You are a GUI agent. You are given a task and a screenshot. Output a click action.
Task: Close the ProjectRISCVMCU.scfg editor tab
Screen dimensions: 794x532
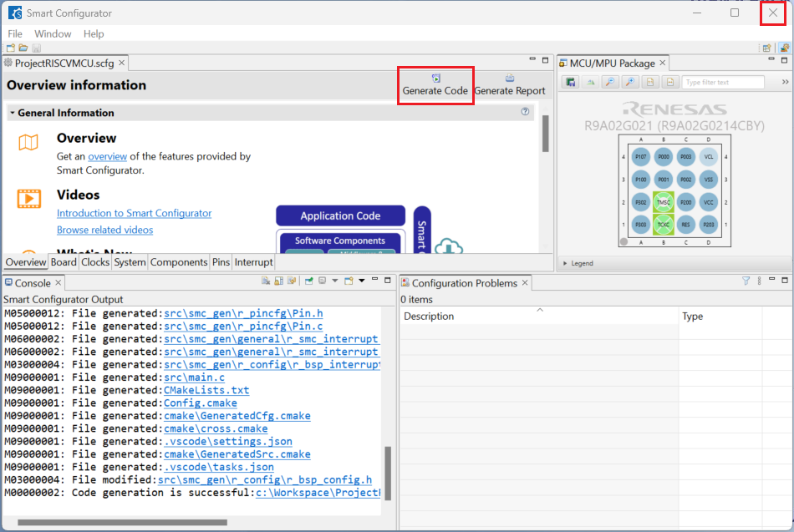coord(121,63)
